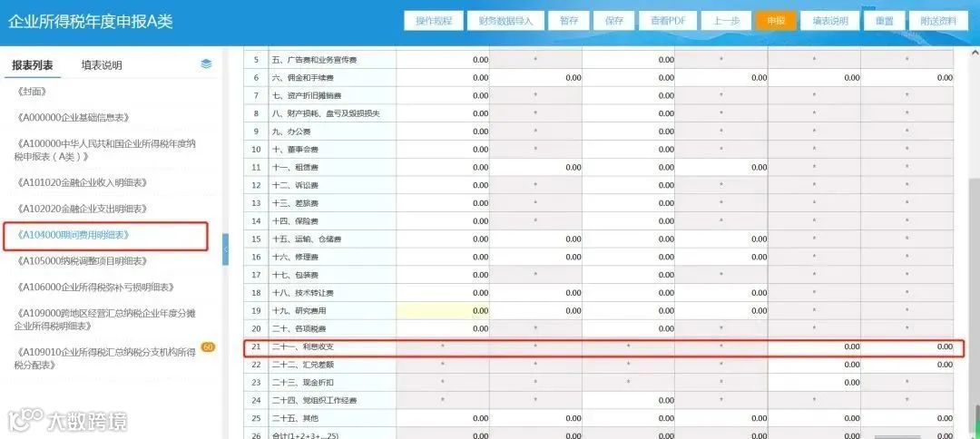Open the 操作规程 guide
This screenshot has height=439, width=980.
point(434,21)
